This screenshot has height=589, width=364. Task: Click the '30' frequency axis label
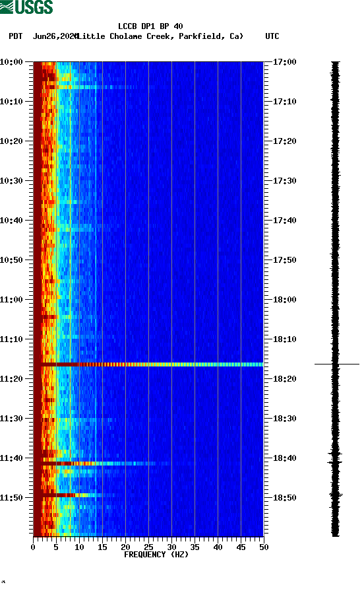coord(171,547)
